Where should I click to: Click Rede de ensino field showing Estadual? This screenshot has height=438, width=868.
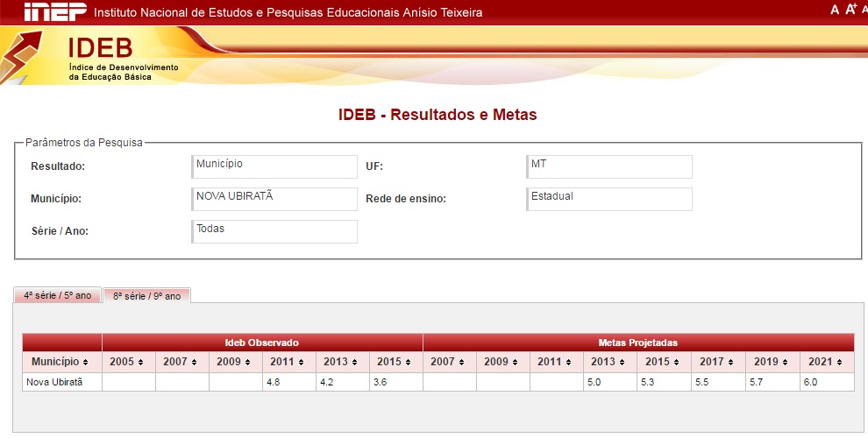609,199
